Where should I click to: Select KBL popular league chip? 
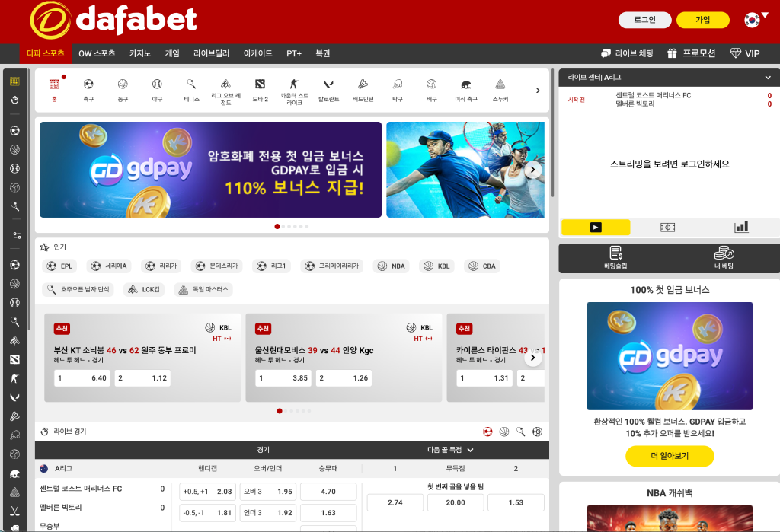(x=436, y=266)
